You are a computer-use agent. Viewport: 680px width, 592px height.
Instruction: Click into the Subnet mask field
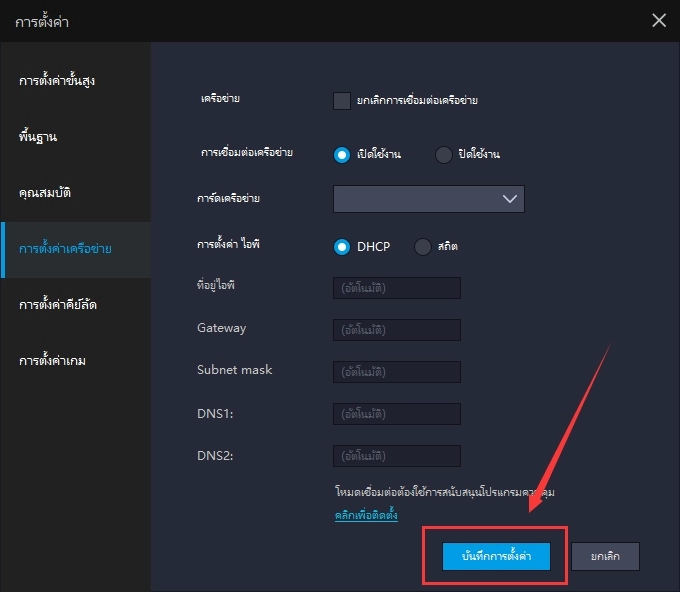397,372
